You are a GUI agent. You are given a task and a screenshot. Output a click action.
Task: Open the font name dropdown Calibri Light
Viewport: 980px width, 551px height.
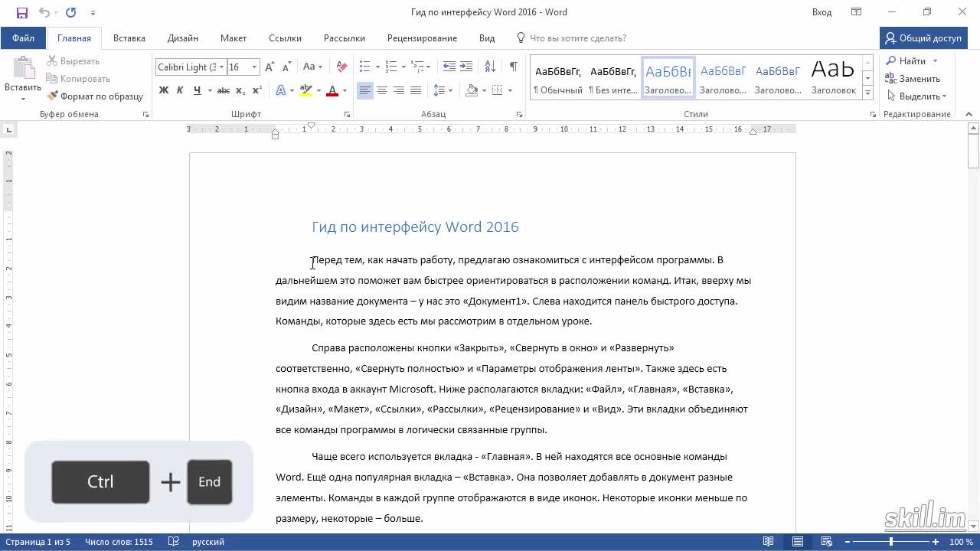pyautogui.click(x=221, y=67)
